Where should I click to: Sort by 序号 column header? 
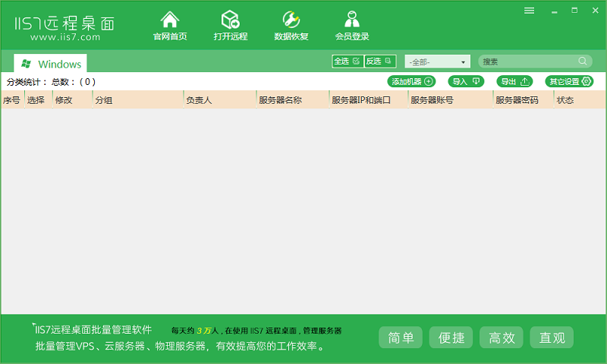coord(12,100)
